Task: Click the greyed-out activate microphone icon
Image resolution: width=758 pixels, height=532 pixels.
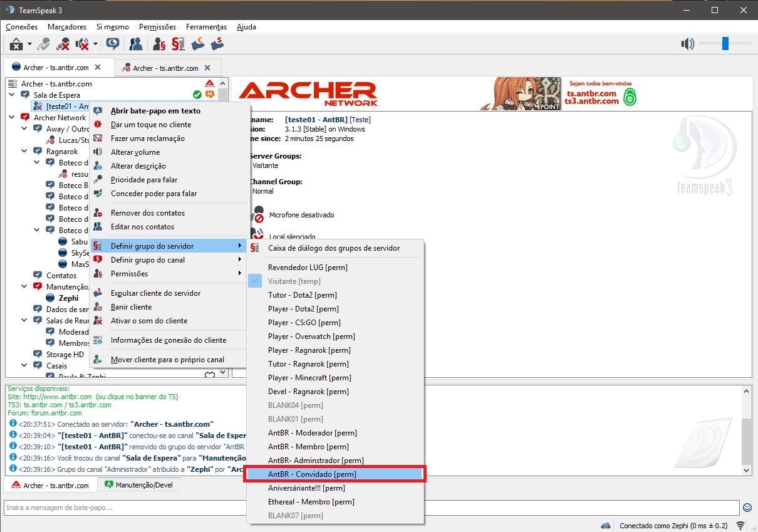Action: [44, 44]
